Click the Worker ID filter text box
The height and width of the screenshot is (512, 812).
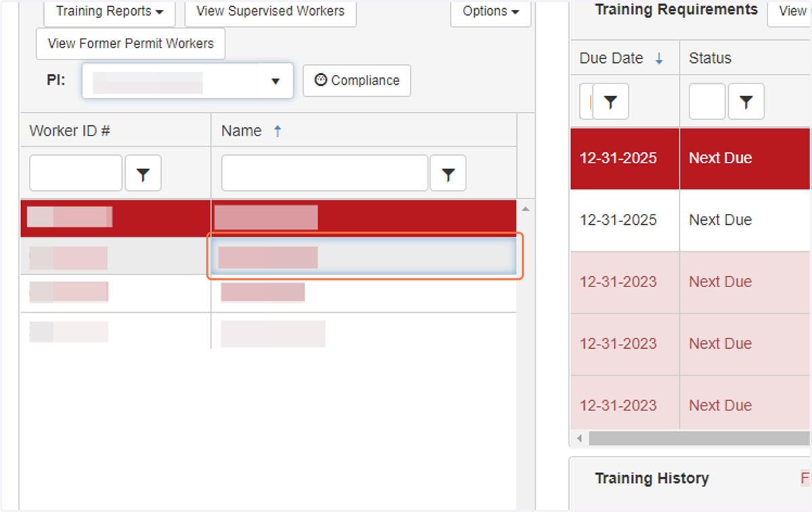click(76, 173)
